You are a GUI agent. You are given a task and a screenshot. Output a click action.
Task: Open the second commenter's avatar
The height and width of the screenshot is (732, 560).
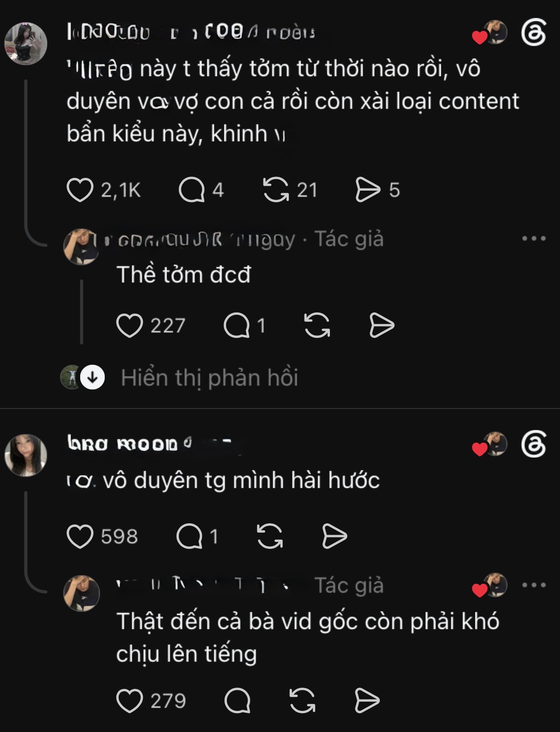coord(25,455)
